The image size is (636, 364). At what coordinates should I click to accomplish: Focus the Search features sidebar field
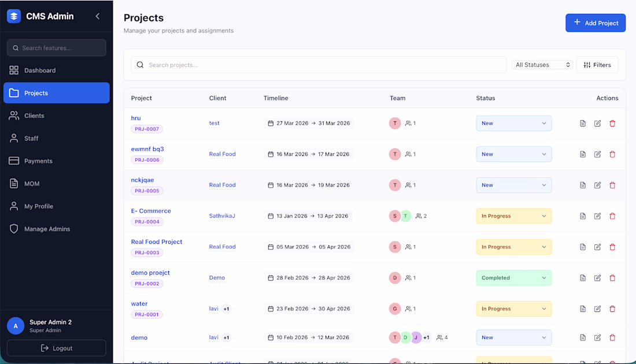[57, 48]
